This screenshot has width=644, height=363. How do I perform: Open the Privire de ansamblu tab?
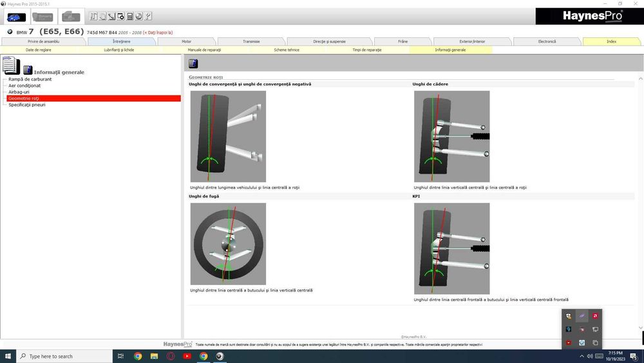(44, 41)
